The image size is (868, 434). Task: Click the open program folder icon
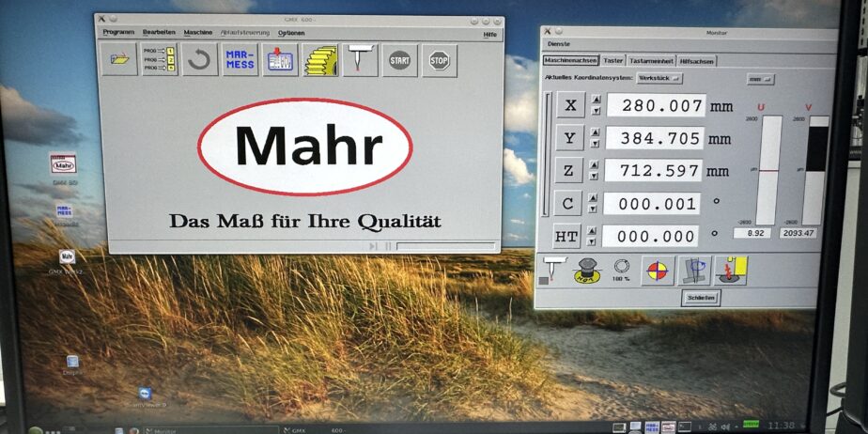tap(118, 60)
